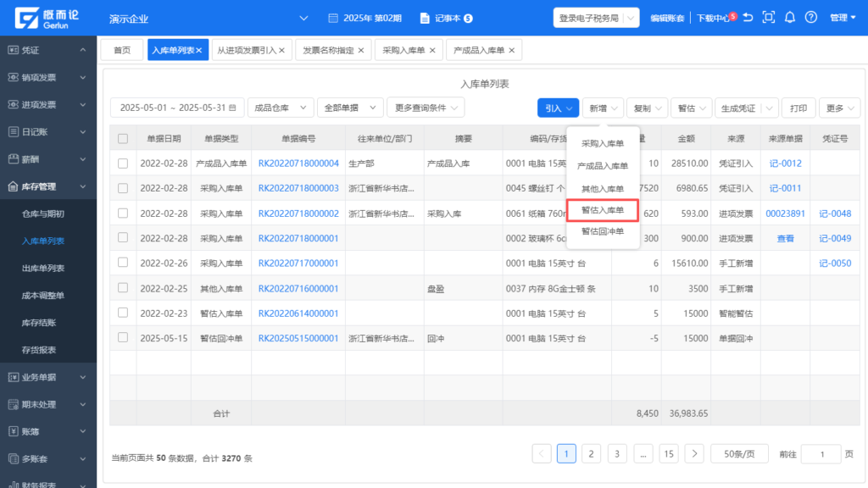The height and width of the screenshot is (488, 868).
Task: Check the row RK20220718000004 checkbox
Action: tap(123, 164)
